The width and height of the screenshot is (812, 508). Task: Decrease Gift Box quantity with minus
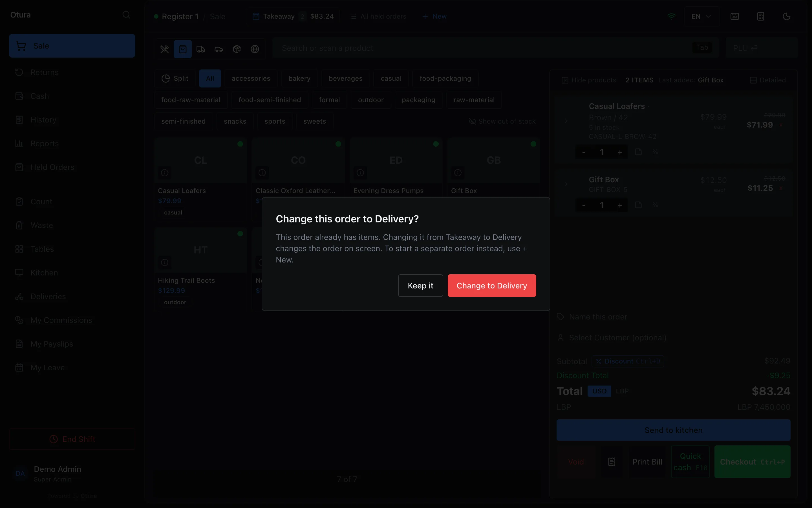584,205
